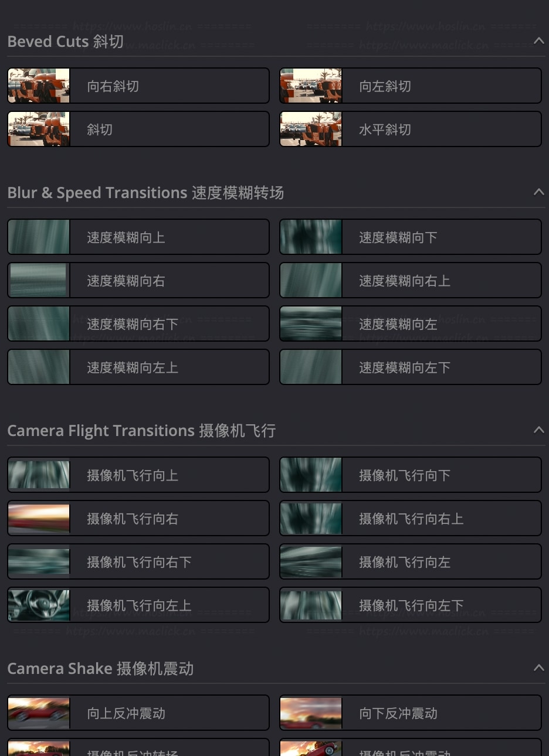
Task: Select the 速度模糊向左 preview thumbnail
Action: click(x=311, y=323)
